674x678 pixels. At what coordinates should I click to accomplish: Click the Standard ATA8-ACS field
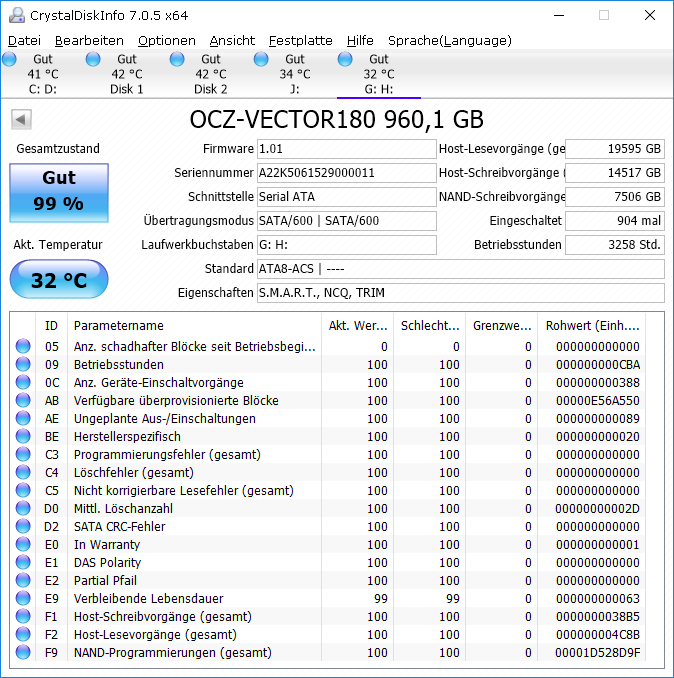point(461,269)
